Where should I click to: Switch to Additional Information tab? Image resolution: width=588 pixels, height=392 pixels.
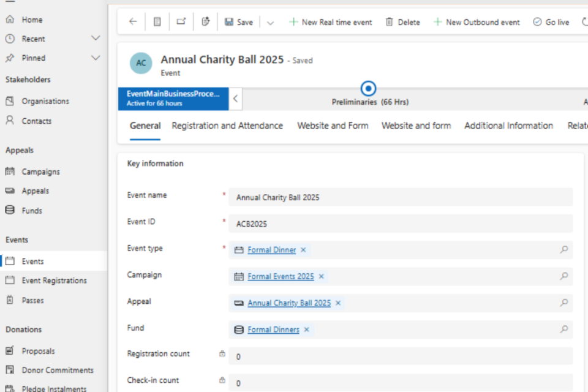(508, 126)
